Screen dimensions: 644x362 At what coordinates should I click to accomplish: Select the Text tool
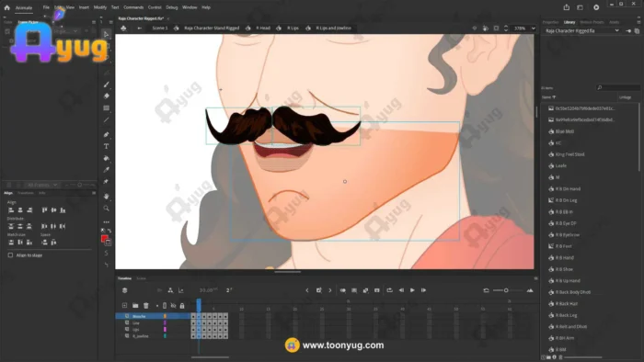107,146
